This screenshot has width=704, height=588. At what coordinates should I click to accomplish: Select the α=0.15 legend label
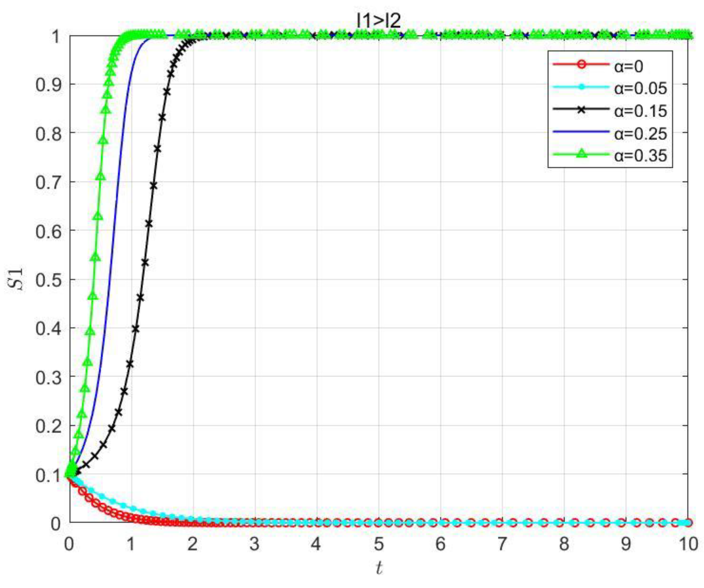640,111
